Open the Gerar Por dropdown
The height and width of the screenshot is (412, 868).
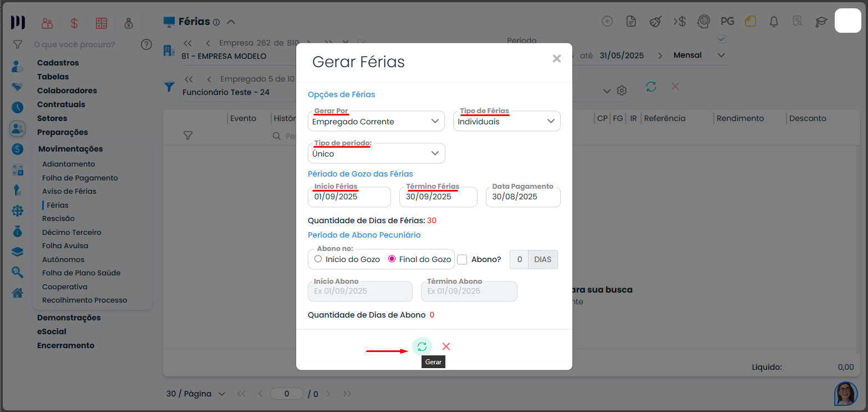[x=376, y=121]
